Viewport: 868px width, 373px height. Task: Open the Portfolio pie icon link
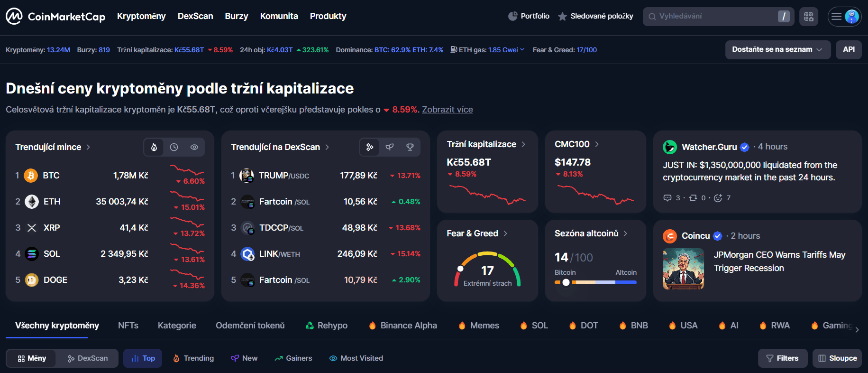pyautogui.click(x=512, y=16)
